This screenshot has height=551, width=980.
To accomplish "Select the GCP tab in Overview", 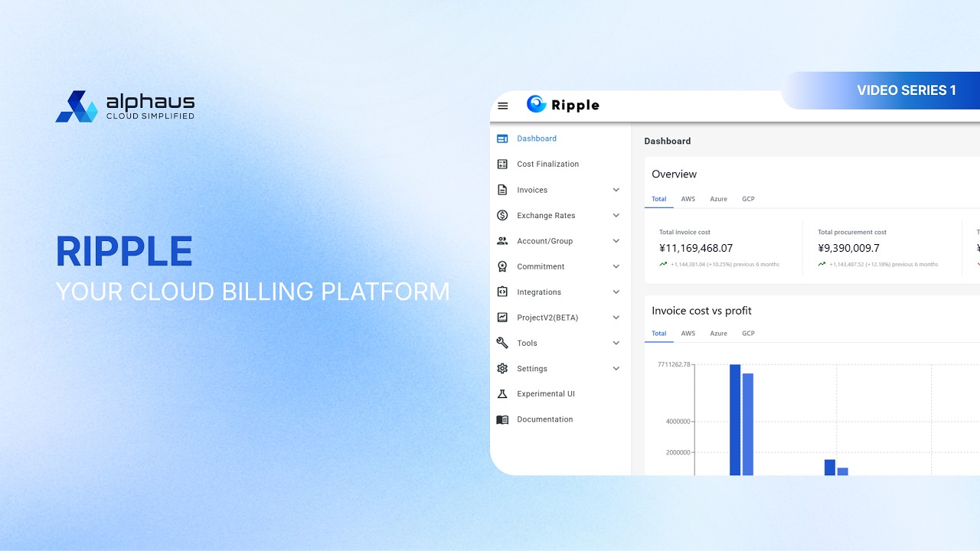I will tap(748, 199).
